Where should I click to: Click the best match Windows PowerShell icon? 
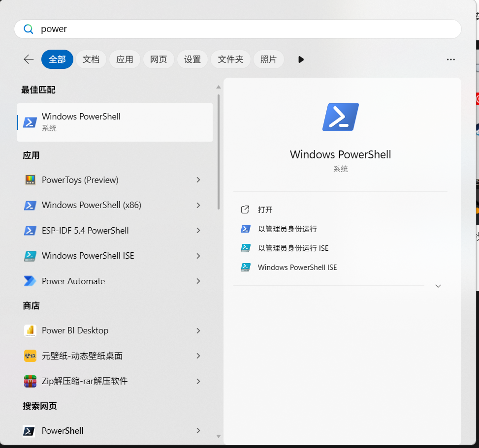(x=30, y=122)
